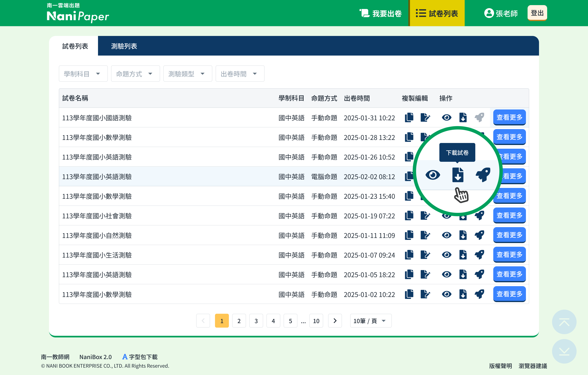
Task: Copy the exam dated 2025-01-23 15:40
Action: [x=409, y=196]
